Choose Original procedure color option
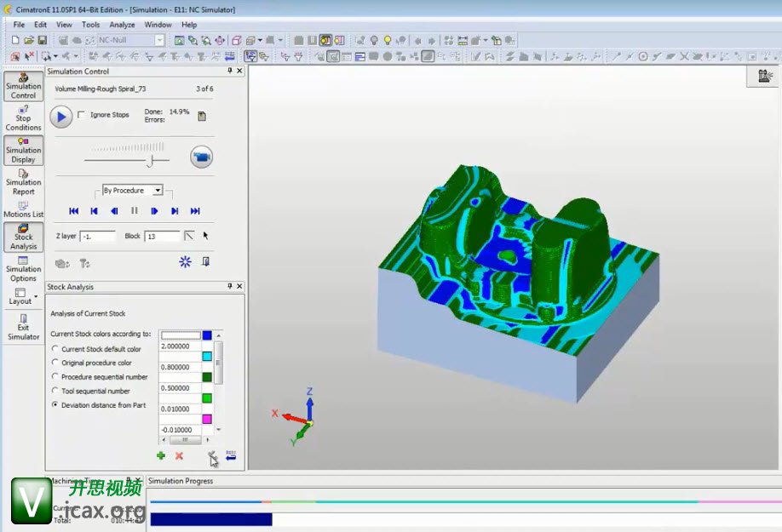The image size is (782, 532). 56,363
